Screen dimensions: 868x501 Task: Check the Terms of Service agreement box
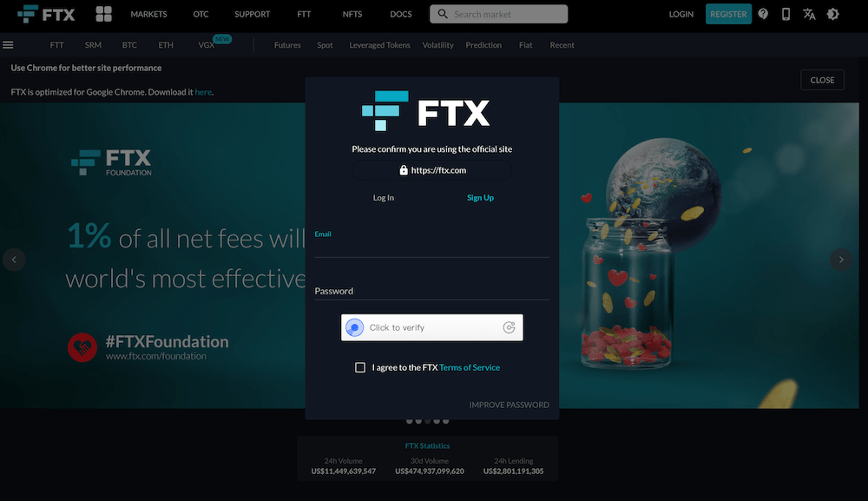[360, 367]
